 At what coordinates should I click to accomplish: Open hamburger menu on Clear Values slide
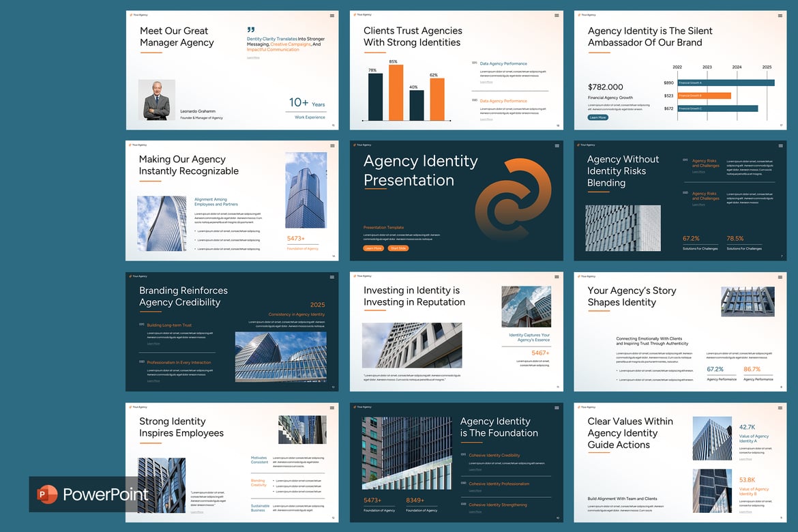point(780,409)
